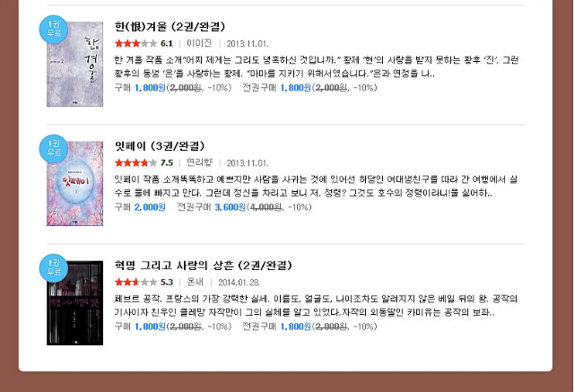Click 구매 2,000원 for 잇페이
Viewport: 574px width, 392px height.
click(140, 207)
